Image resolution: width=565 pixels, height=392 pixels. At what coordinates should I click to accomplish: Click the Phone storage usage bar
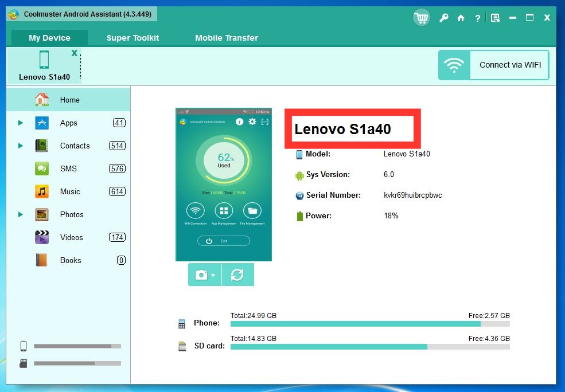point(370,324)
